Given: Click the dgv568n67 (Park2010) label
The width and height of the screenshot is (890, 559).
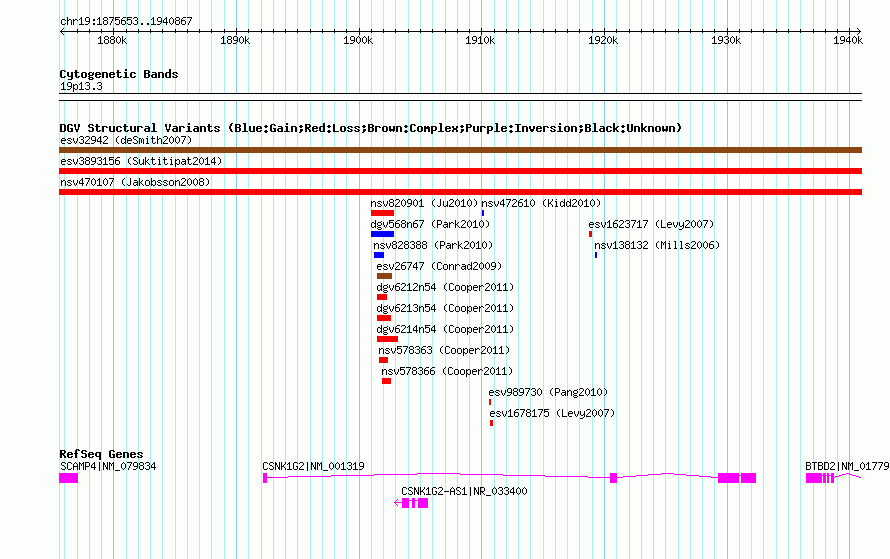Looking at the screenshot, I should coord(430,224).
